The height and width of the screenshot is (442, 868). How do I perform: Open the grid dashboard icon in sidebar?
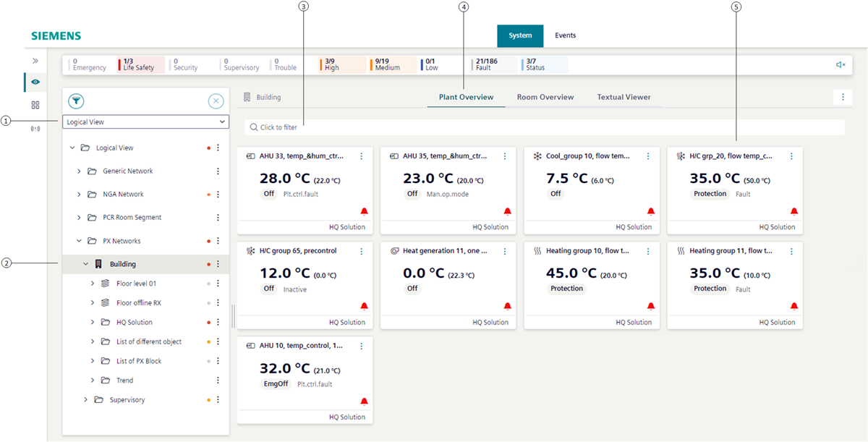[35, 105]
